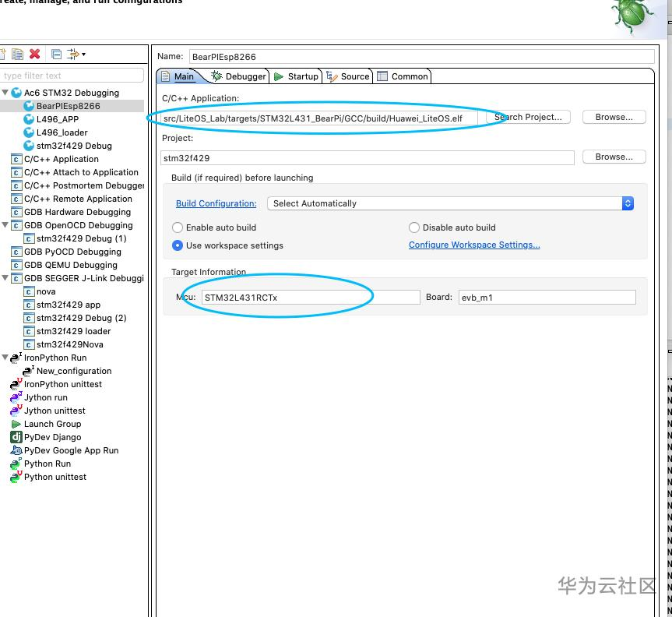This screenshot has height=617, width=672.
Task: Select Use workspace settings radio button
Action: tap(178, 245)
